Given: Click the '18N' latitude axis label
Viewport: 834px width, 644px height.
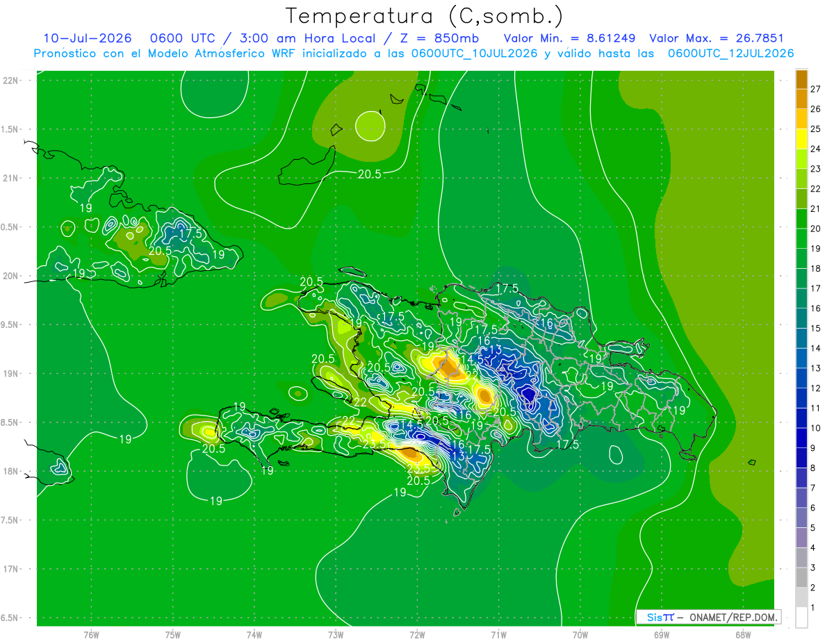Looking at the screenshot, I should point(10,471).
